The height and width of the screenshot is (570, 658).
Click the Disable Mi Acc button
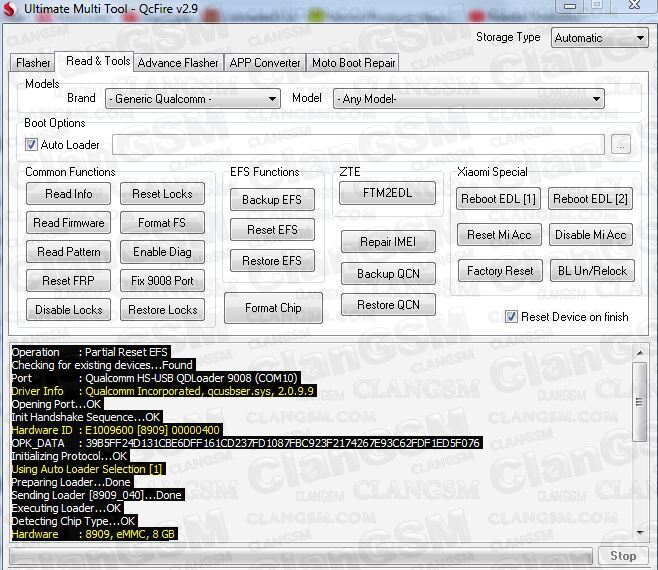click(591, 235)
